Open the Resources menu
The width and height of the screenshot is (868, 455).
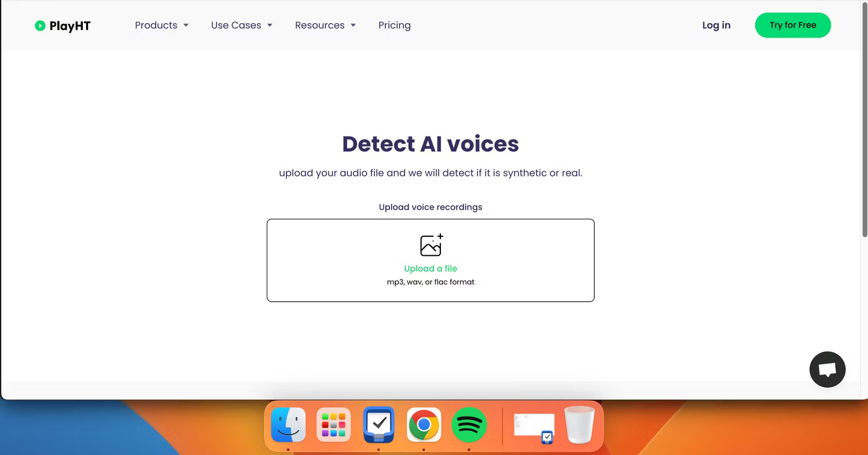coord(319,25)
